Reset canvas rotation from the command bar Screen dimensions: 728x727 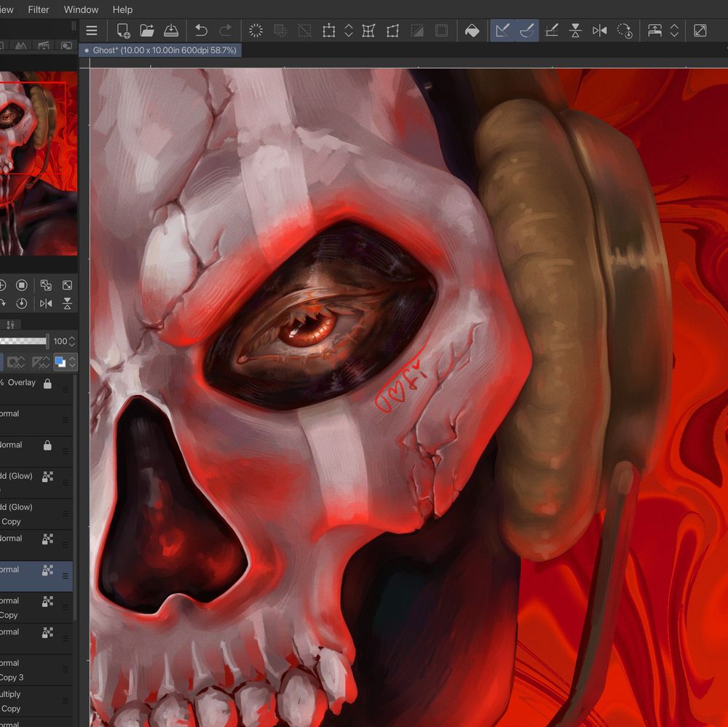tap(625, 31)
